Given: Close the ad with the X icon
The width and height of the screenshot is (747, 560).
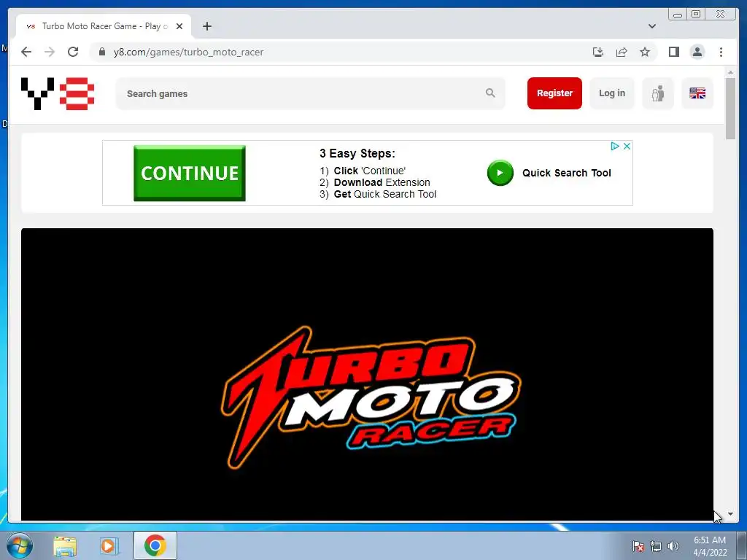Looking at the screenshot, I should pos(627,146).
